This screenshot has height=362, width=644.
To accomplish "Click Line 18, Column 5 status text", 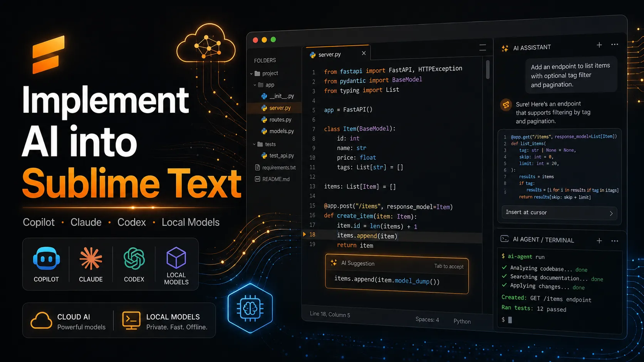I will coord(330,314).
